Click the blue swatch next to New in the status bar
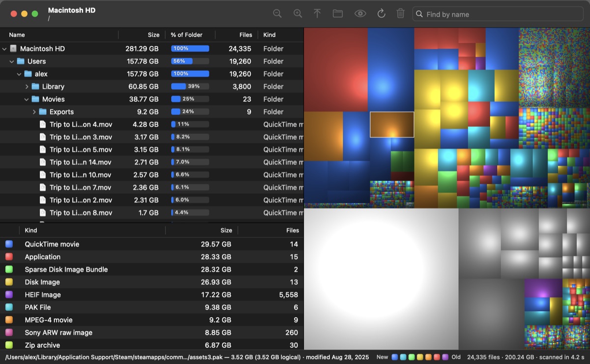The width and height of the screenshot is (590, 364). pyautogui.click(x=395, y=357)
